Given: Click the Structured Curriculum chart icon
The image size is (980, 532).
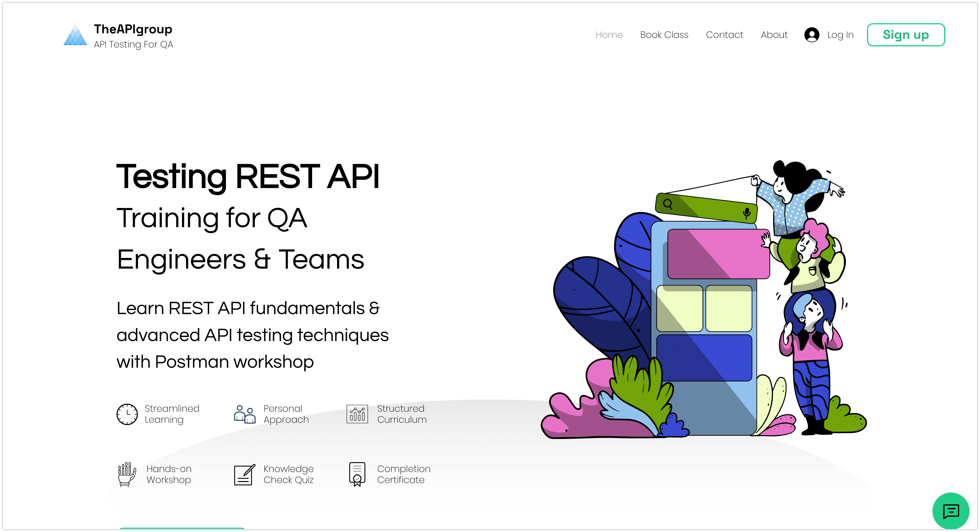Looking at the screenshot, I should (x=357, y=414).
